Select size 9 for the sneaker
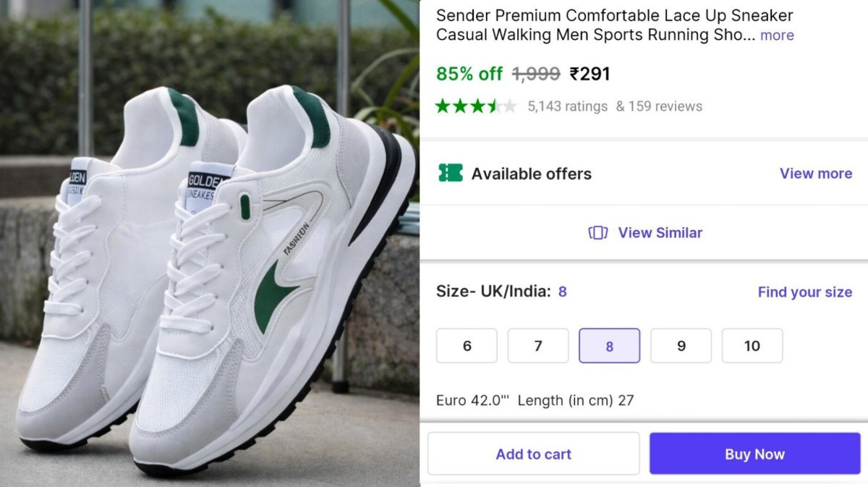Screen dimensions: 868x487 click(x=681, y=345)
